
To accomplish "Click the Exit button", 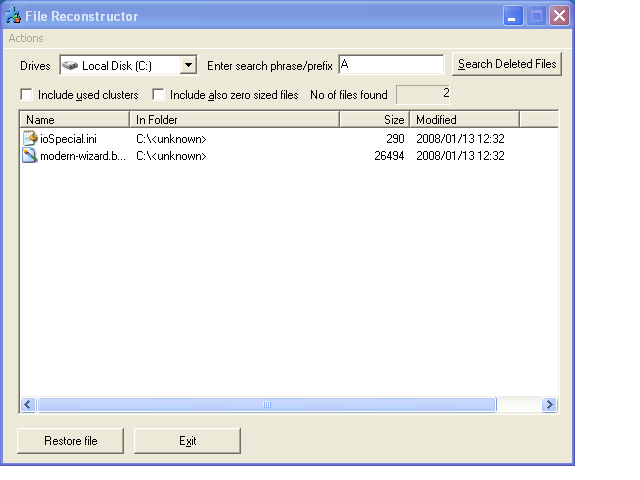I will (x=187, y=441).
